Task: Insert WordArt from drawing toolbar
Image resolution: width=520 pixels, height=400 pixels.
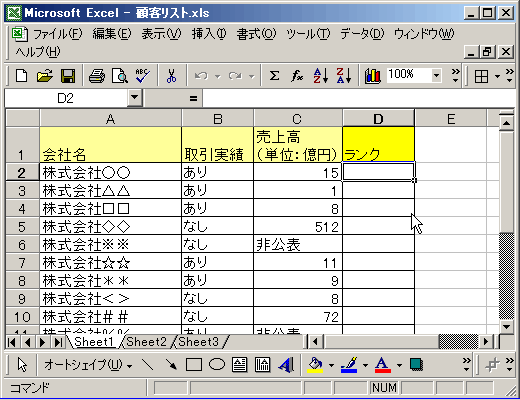Action: (286, 365)
